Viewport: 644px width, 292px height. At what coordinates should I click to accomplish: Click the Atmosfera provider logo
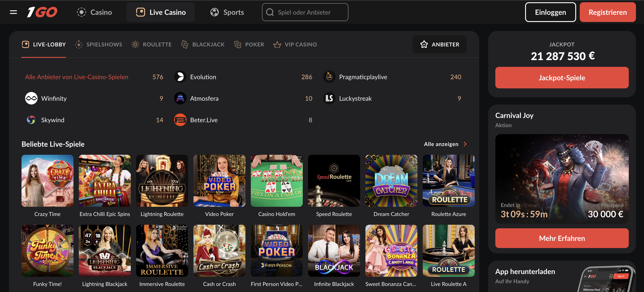(x=180, y=98)
